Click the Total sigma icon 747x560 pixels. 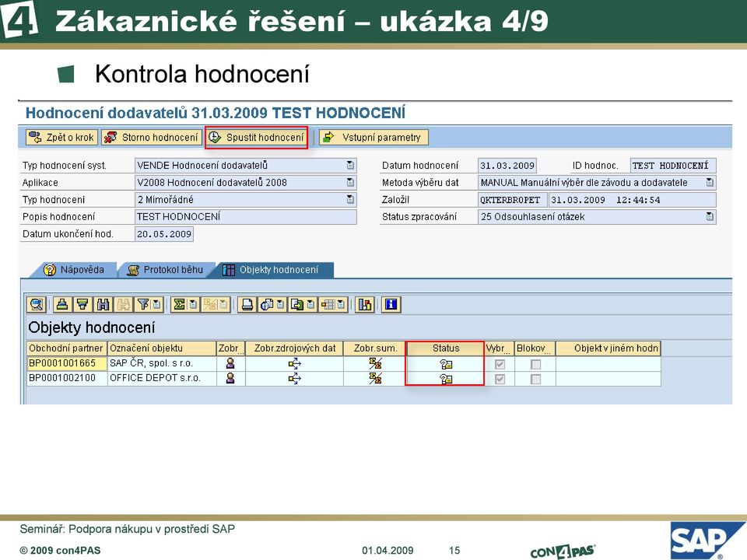(179, 304)
